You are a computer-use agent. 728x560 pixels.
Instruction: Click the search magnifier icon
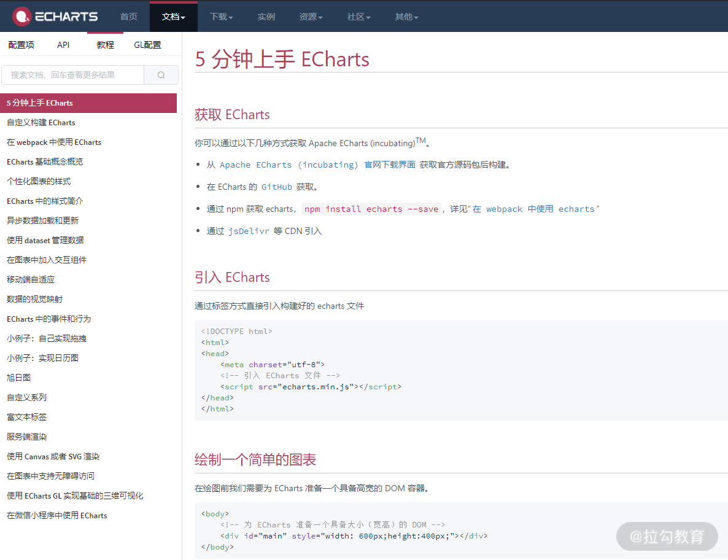coord(161,74)
